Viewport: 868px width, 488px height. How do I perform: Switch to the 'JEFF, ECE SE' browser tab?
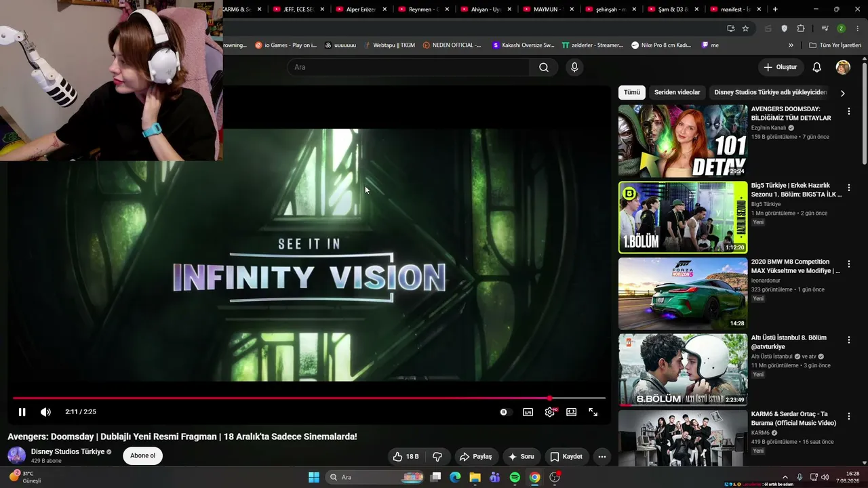point(298,9)
